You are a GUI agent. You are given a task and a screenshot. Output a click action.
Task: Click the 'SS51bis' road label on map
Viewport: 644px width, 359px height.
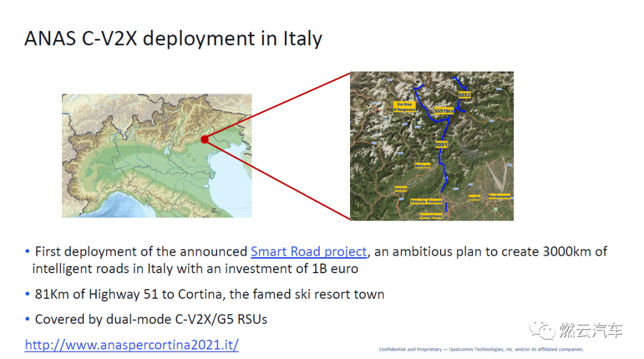[x=444, y=111]
